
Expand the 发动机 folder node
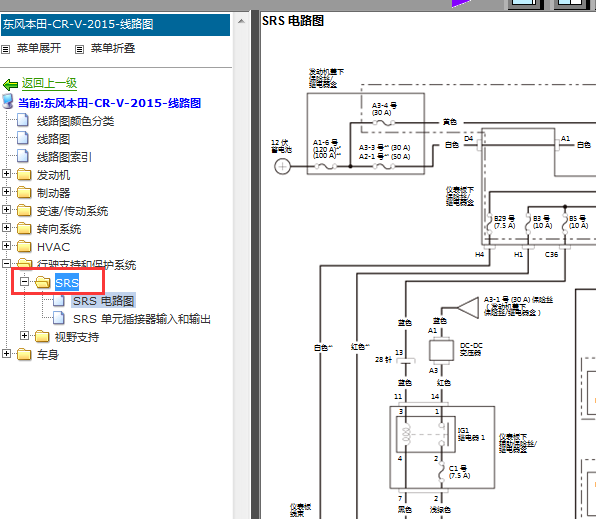(6, 174)
